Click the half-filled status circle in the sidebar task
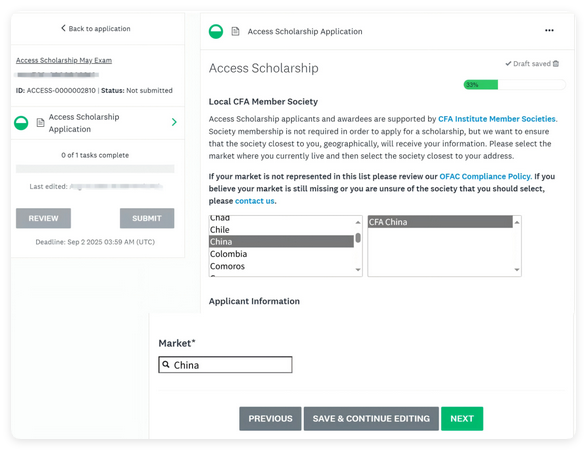587x450 pixels. pos(21,123)
